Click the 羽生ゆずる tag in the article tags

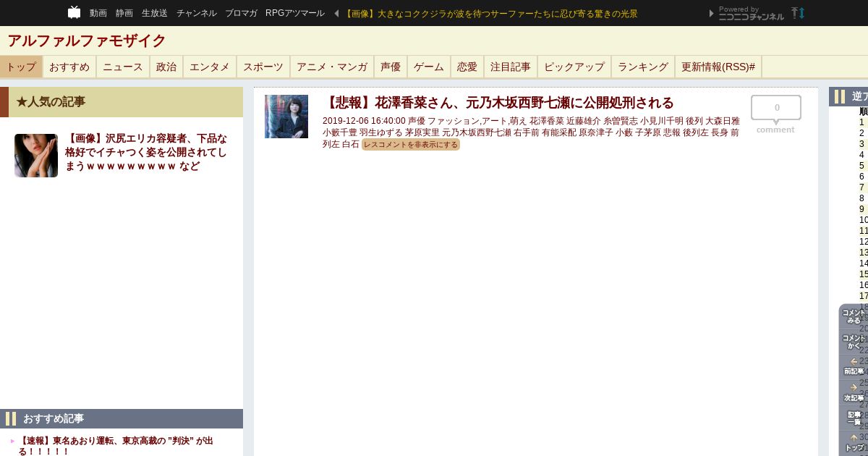point(381,132)
